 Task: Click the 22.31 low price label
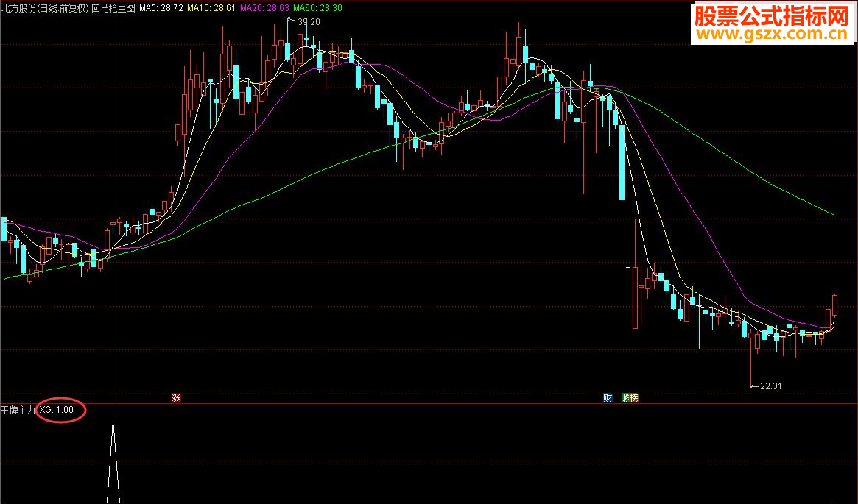click(x=771, y=386)
